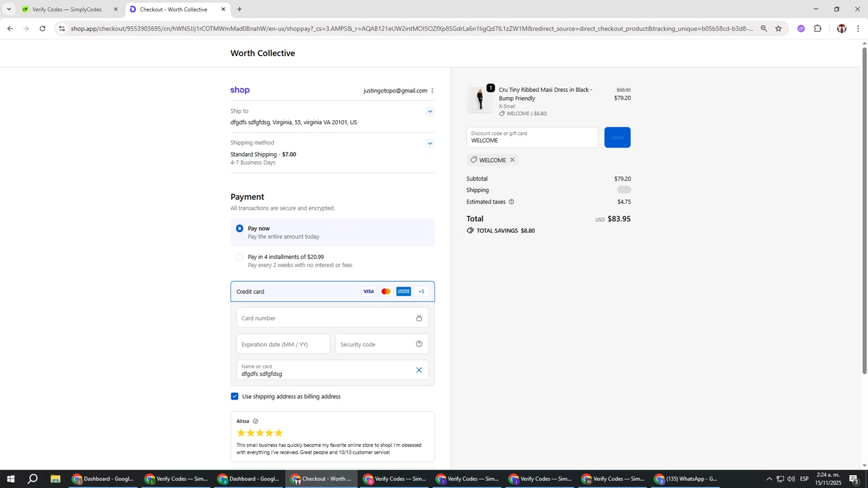The image size is (868, 488).
Task: Open the volume control in the tray
Action: [791, 479]
